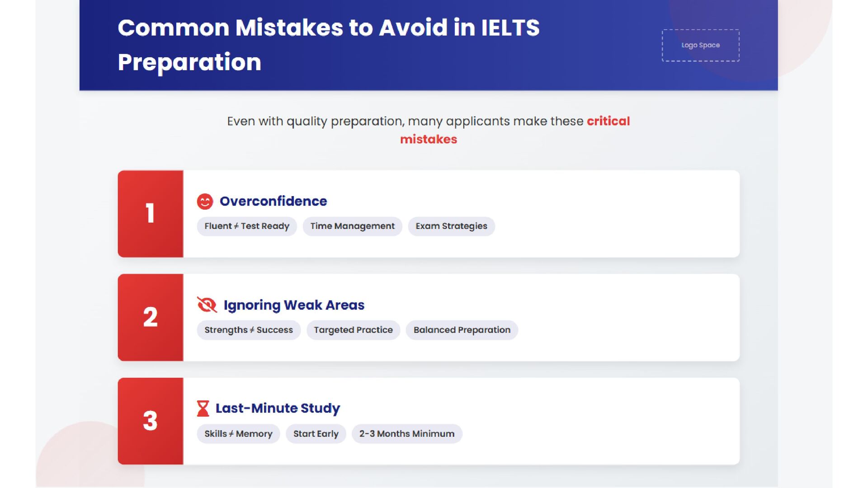
Task: Click the smiley face Overconfidence icon
Action: click(x=205, y=202)
